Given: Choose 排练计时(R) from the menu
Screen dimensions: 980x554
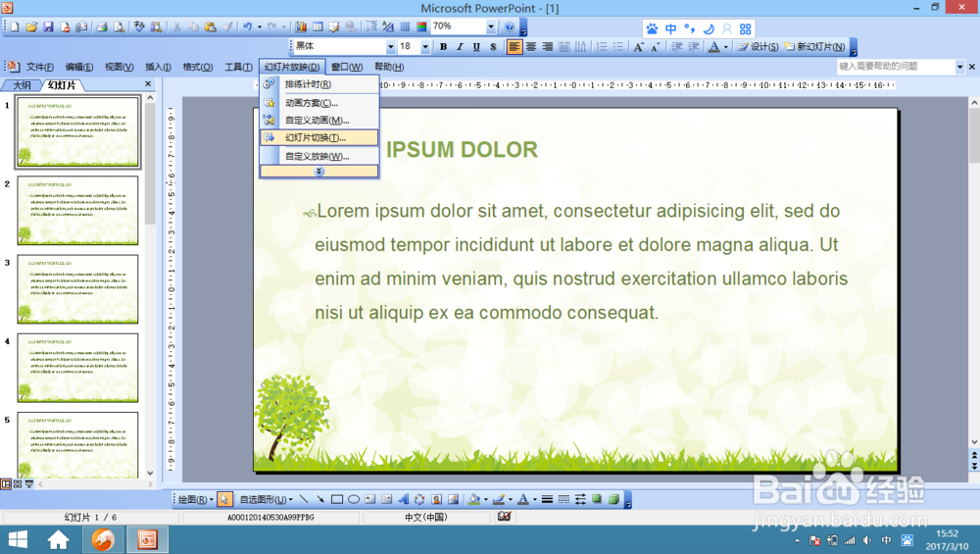Looking at the screenshot, I should point(318,84).
